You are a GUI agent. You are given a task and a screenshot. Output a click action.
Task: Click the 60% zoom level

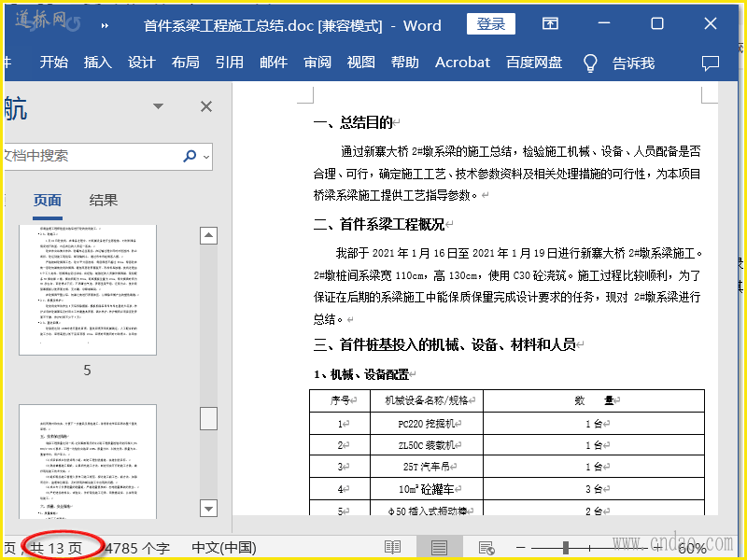[692, 549]
